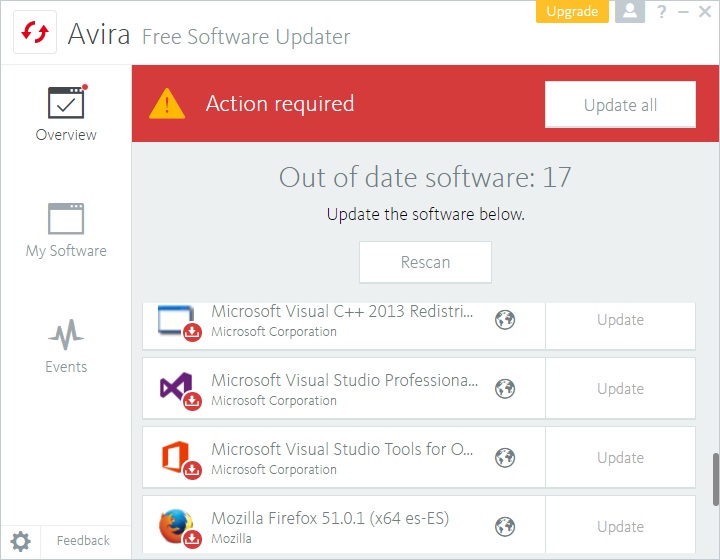Click the software list scrollbar thumb

(715, 479)
